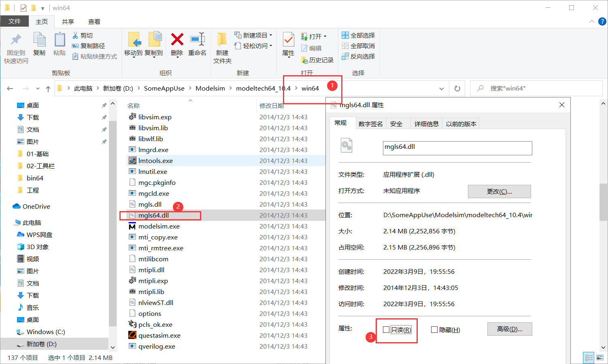Open the Open (打开) dropdown in ribbon

[314, 36]
